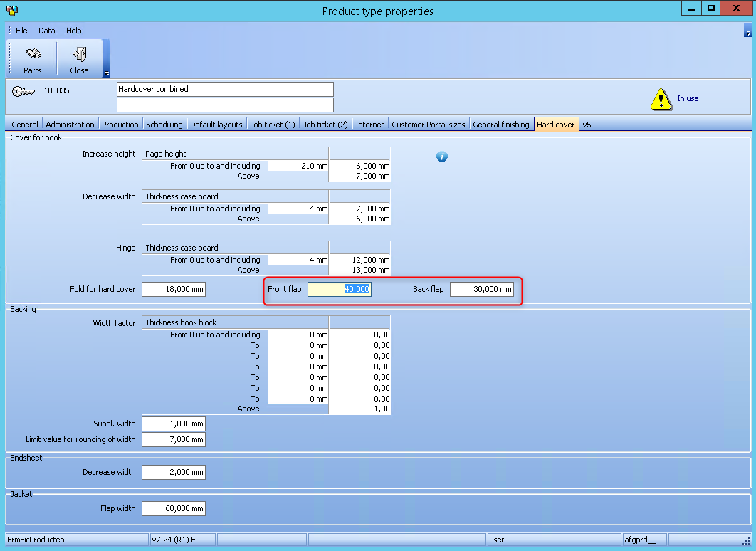
Task: Open the Customer Portal sizes tab
Action: pyautogui.click(x=428, y=125)
